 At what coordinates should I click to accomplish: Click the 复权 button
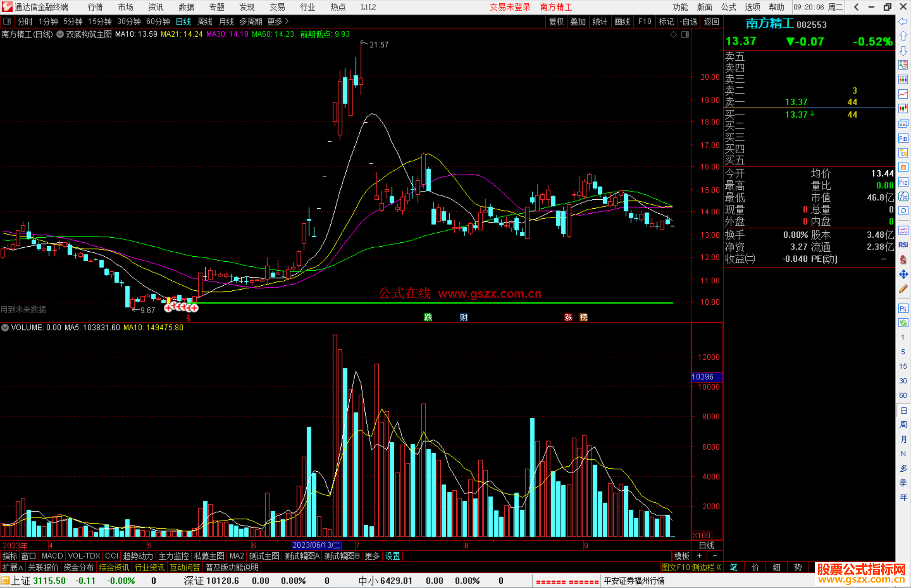[556, 21]
